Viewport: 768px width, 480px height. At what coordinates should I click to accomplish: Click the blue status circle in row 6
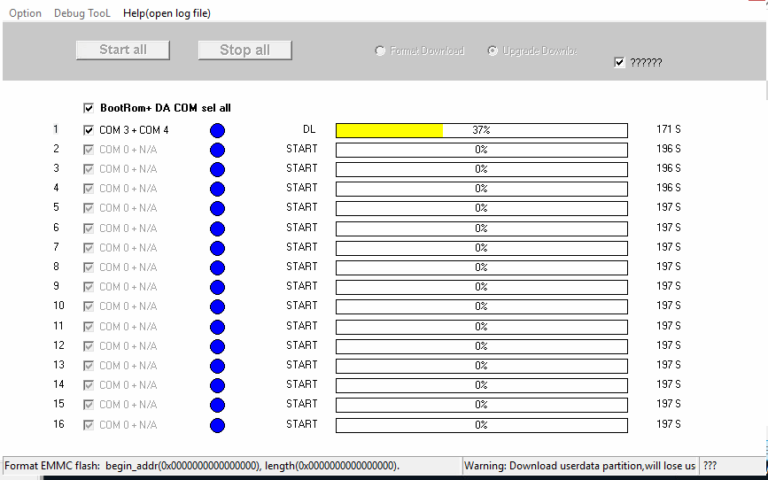(217, 228)
